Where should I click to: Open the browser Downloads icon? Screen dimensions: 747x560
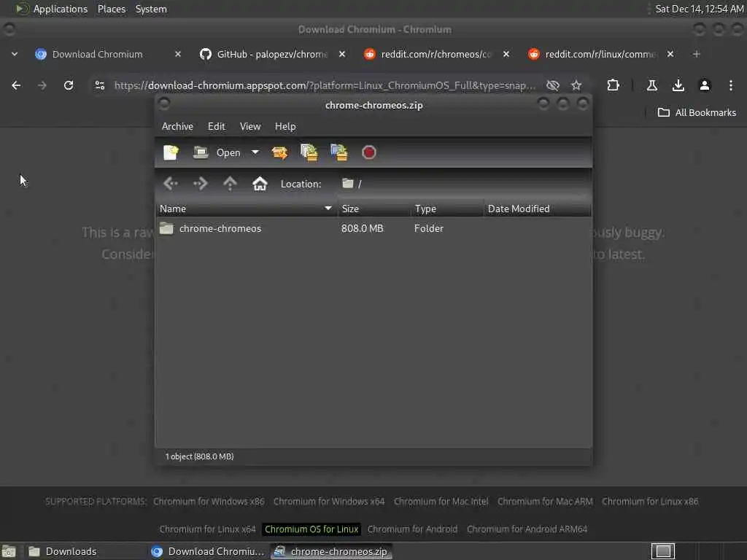pos(678,85)
